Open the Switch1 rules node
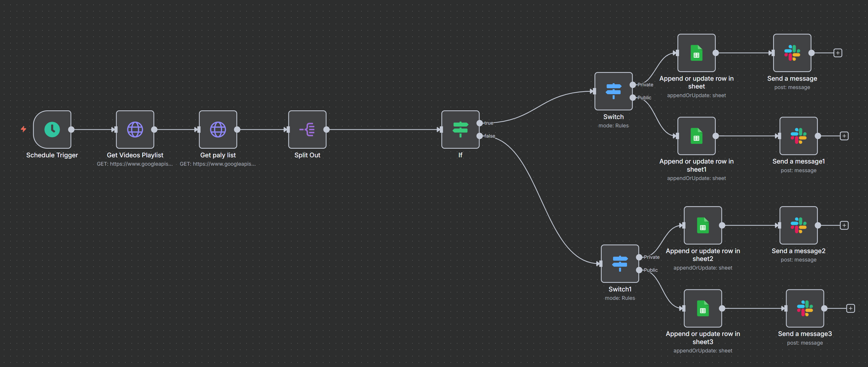 [x=620, y=263]
